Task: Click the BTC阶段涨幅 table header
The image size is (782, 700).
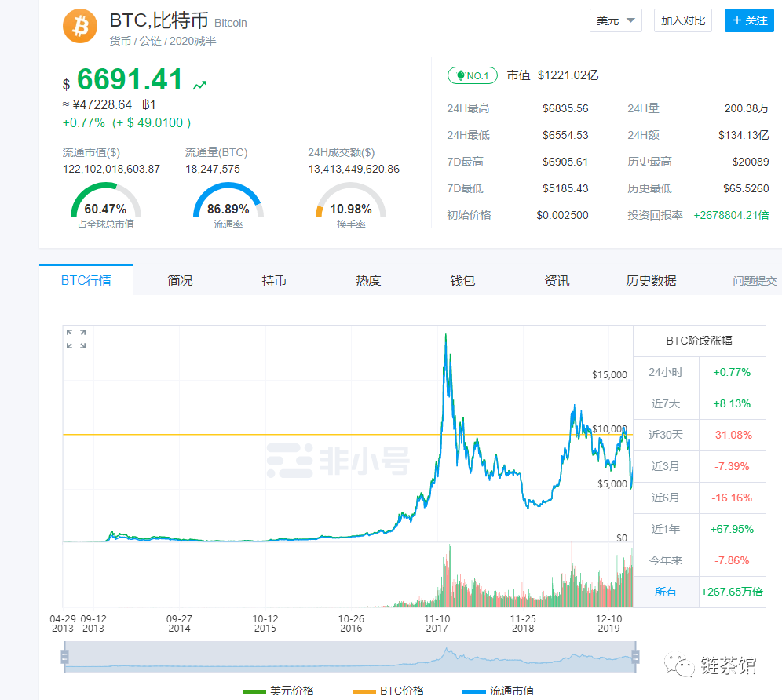Action: coord(700,341)
